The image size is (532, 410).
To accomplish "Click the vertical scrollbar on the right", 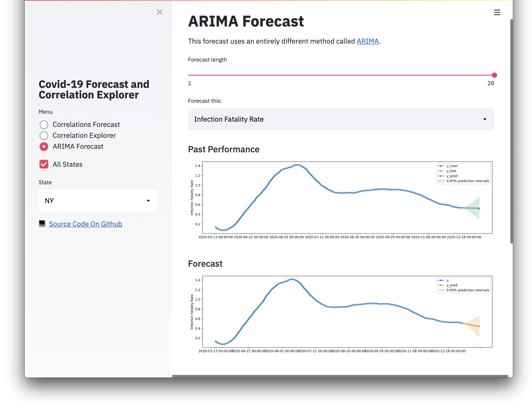I will [x=511, y=131].
